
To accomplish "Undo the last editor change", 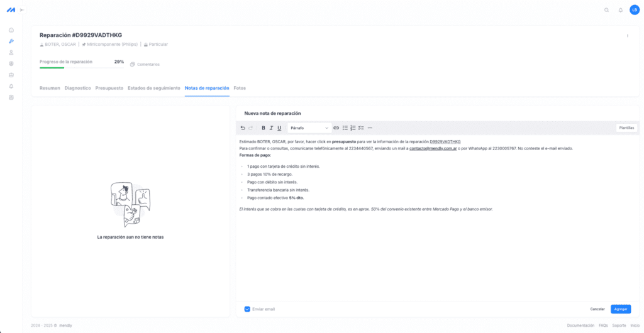I will coord(243,128).
